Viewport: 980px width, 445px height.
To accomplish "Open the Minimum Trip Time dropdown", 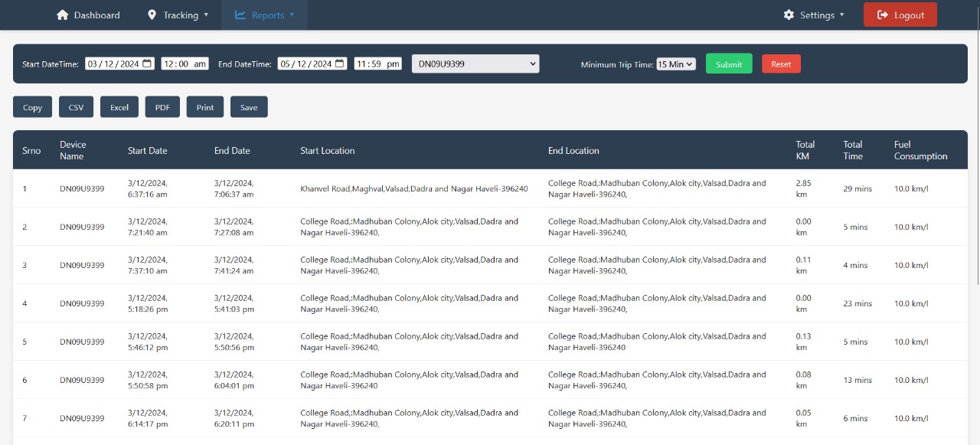I will (675, 64).
